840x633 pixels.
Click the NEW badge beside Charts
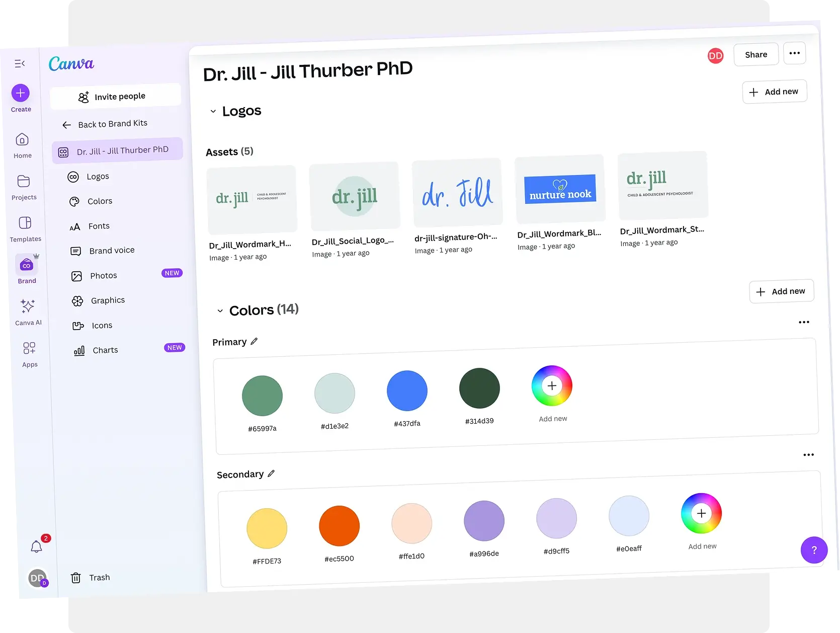coord(175,347)
